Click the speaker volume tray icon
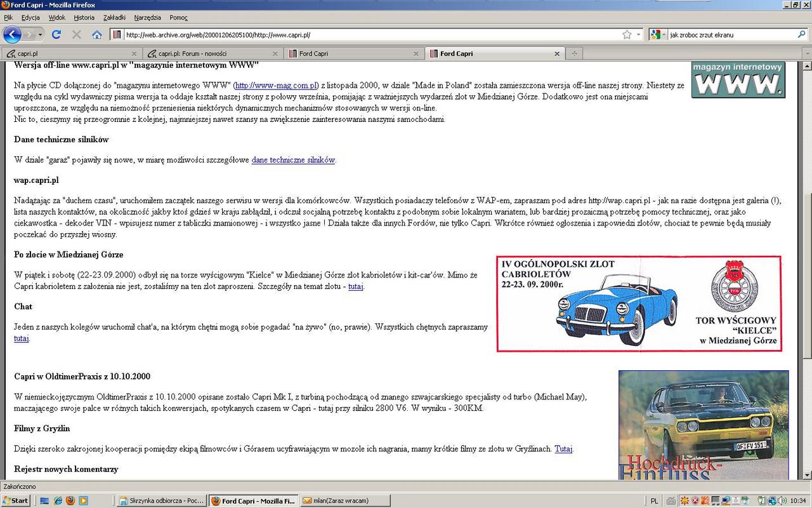Viewport: 812px width, 508px height. tap(782, 500)
